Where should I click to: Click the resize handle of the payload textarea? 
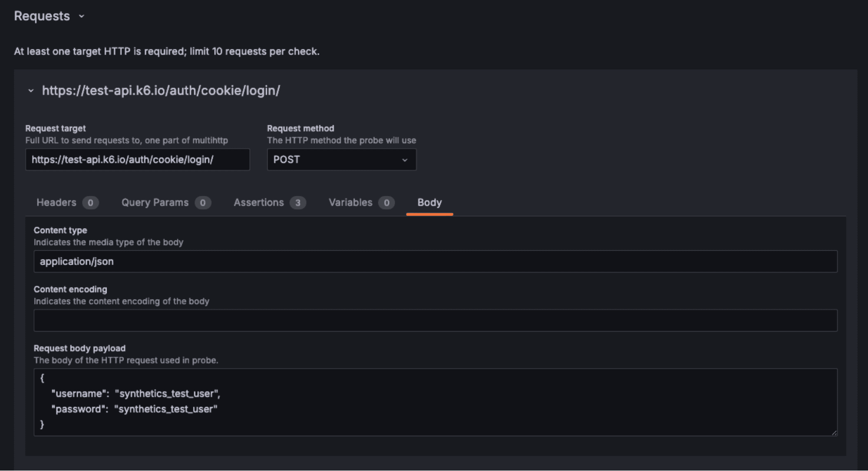833,433
